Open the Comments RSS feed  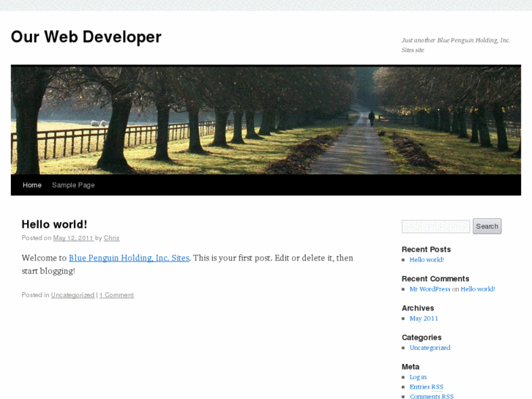tap(431, 396)
